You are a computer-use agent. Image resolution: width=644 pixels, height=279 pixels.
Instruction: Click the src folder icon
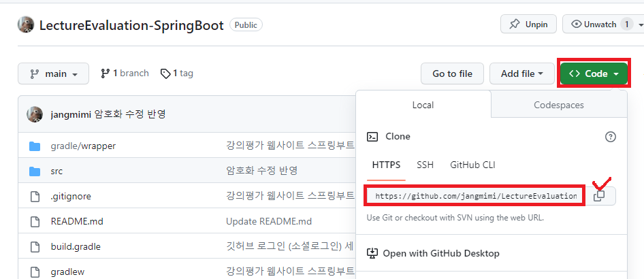(x=35, y=171)
